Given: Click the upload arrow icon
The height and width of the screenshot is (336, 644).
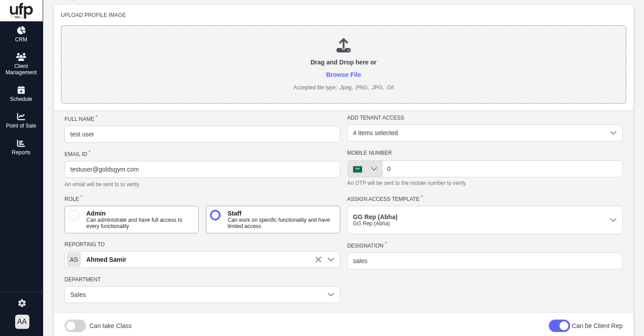Looking at the screenshot, I should point(343,45).
